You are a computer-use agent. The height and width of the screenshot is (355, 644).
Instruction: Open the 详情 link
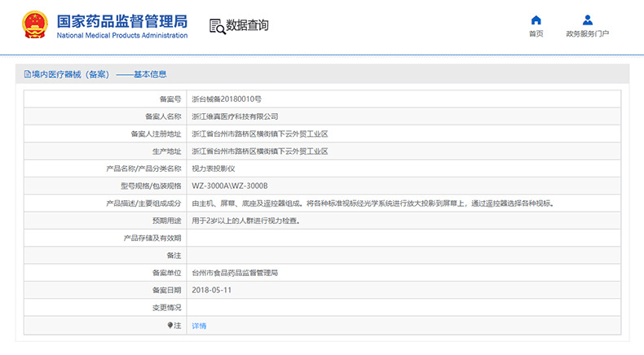coord(199,325)
